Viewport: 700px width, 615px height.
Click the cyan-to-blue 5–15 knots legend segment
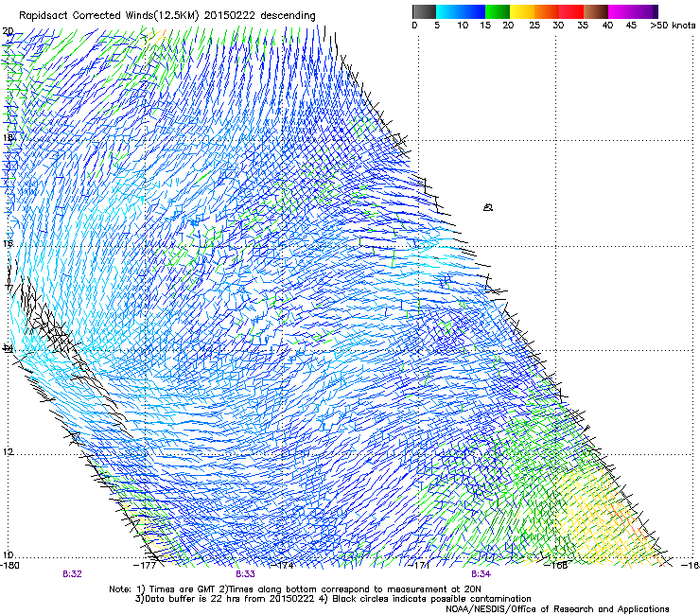click(x=461, y=11)
